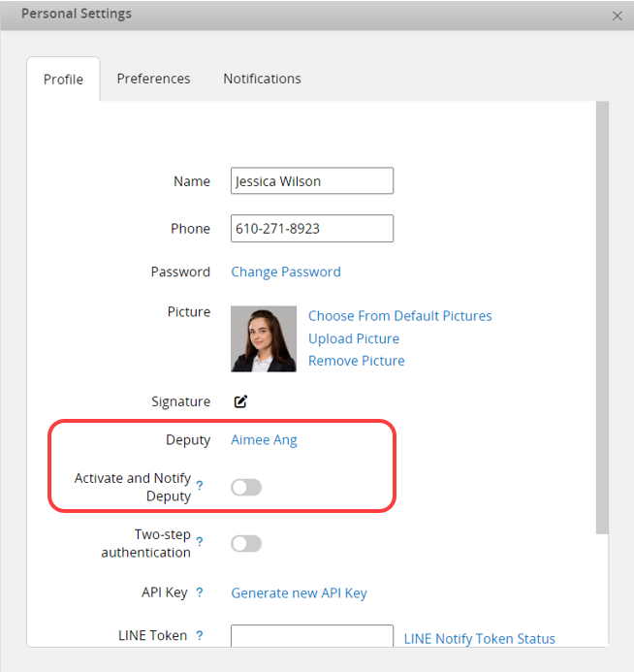The height and width of the screenshot is (672, 634).
Task: Turn on Two-step authentication switch
Action: [x=246, y=543]
